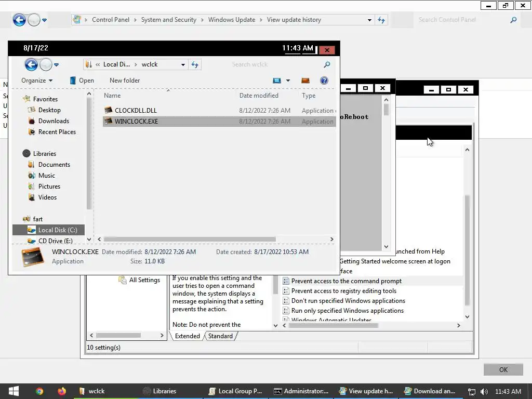Select Prevent access to the command prompt
532x399 pixels.
click(x=347, y=281)
